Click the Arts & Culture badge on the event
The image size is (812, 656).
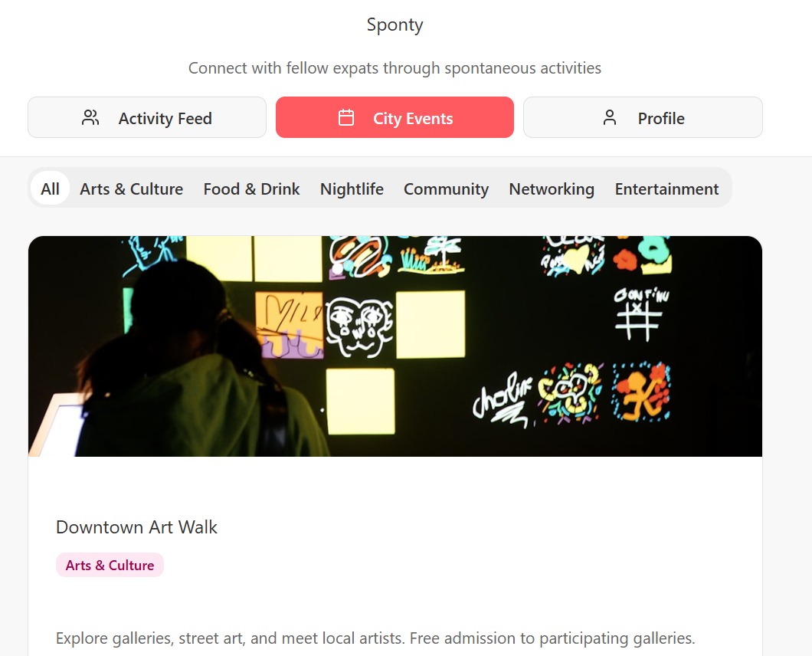110,565
